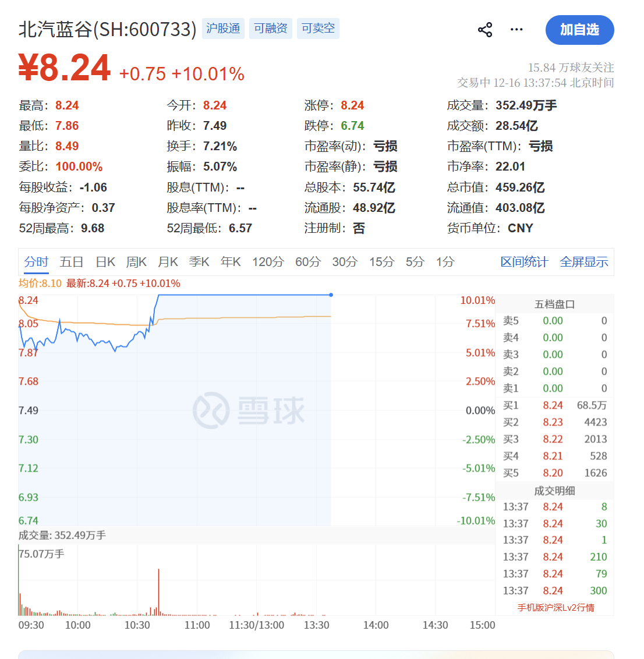Select the 60分 interval tab

[308, 262]
